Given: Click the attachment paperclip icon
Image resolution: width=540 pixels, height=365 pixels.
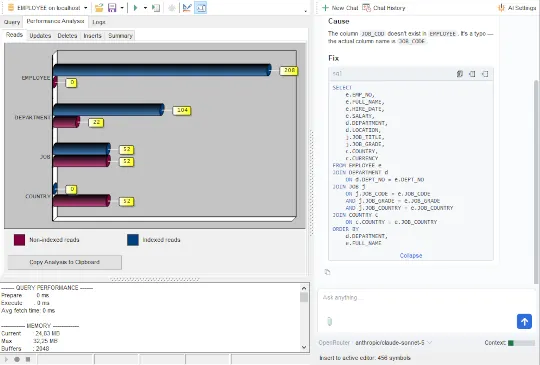Looking at the screenshot, I should coord(330,321).
